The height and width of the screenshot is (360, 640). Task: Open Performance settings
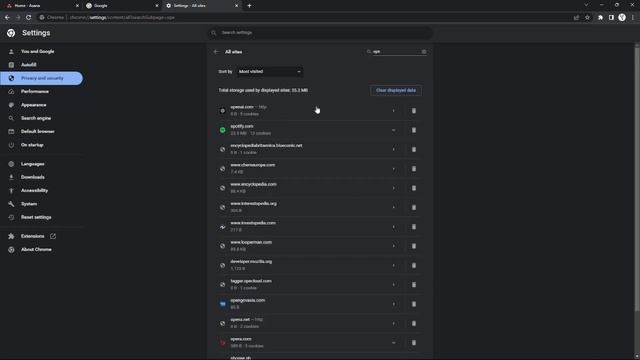tap(35, 91)
